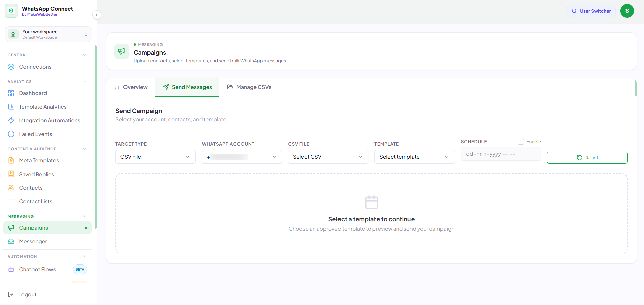
Task: Click the Chatbot Flows robot icon
Action: tap(11, 269)
